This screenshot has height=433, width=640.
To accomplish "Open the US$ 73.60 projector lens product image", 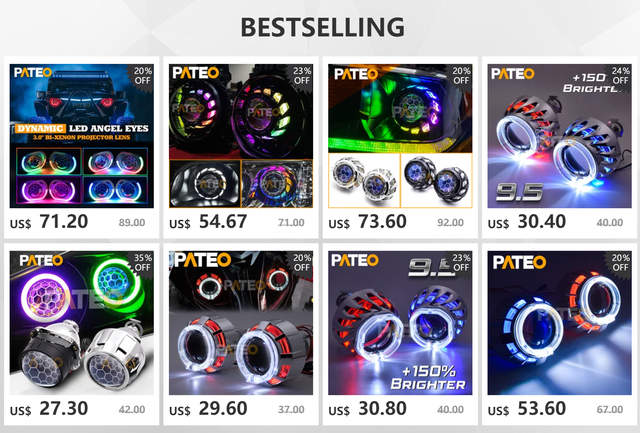I will (400, 136).
